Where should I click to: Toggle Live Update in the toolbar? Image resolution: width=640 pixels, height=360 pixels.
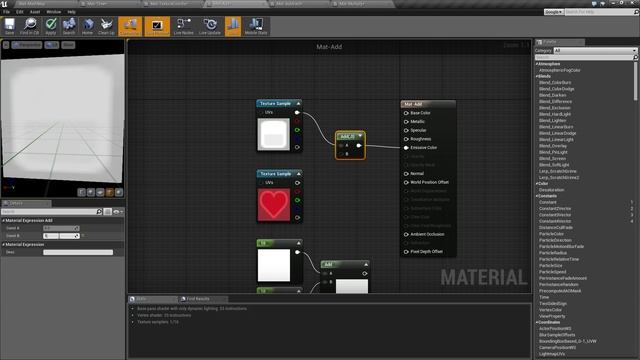[x=210, y=26]
